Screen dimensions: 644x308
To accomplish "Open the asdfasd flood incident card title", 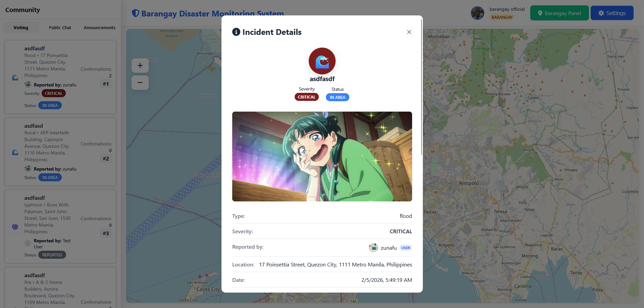I will (x=34, y=126).
